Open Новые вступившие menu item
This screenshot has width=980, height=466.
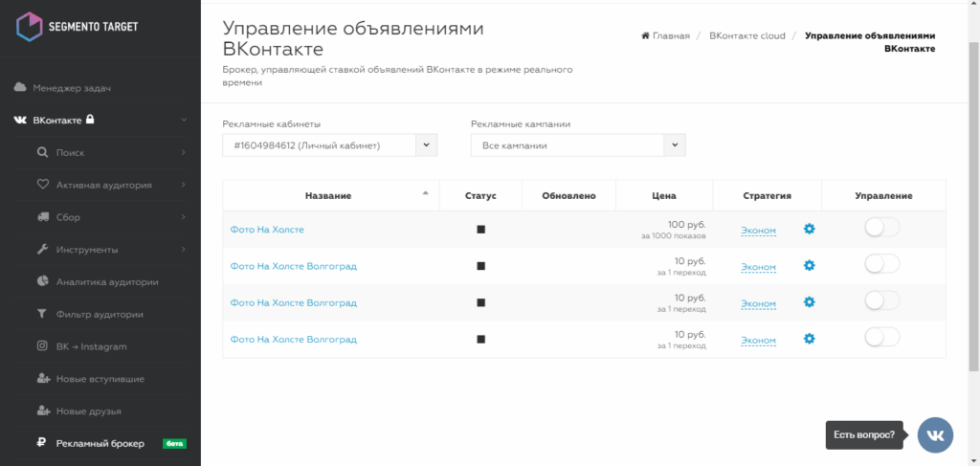click(x=100, y=379)
